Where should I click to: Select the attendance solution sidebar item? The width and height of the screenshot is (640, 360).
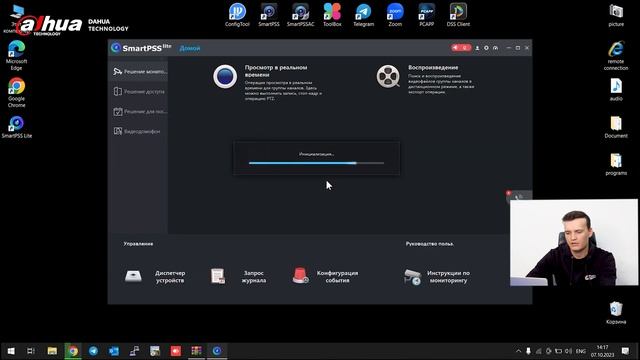(139, 111)
